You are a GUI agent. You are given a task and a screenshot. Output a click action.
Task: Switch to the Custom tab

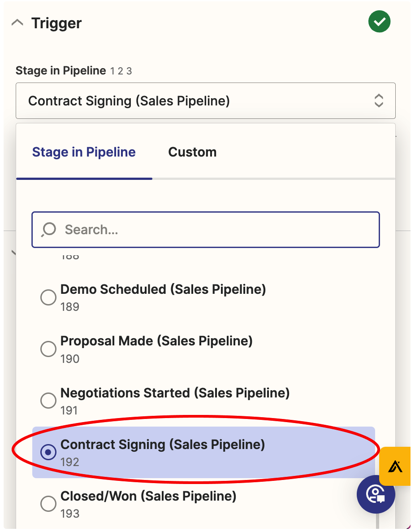(192, 153)
